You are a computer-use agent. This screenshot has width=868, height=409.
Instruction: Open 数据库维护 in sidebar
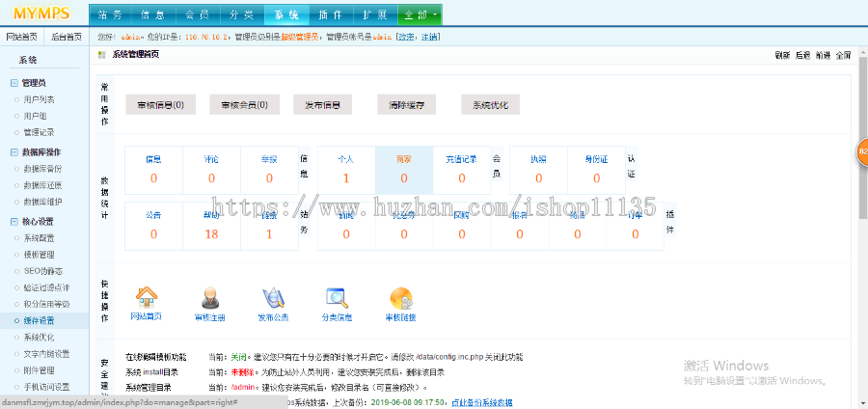tap(42, 202)
